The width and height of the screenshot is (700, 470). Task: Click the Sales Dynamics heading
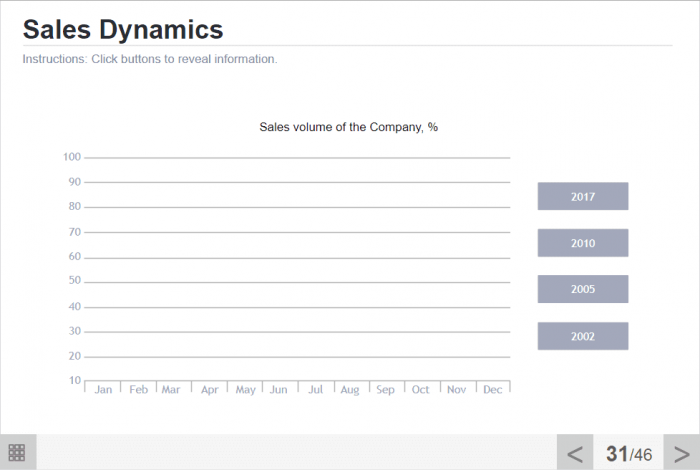[123, 29]
